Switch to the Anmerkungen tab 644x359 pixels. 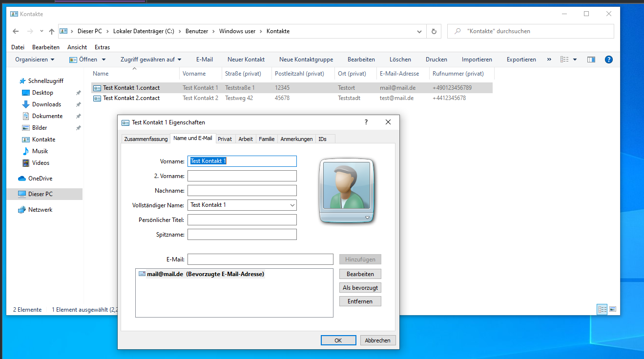pyautogui.click(x=296, y=139)
